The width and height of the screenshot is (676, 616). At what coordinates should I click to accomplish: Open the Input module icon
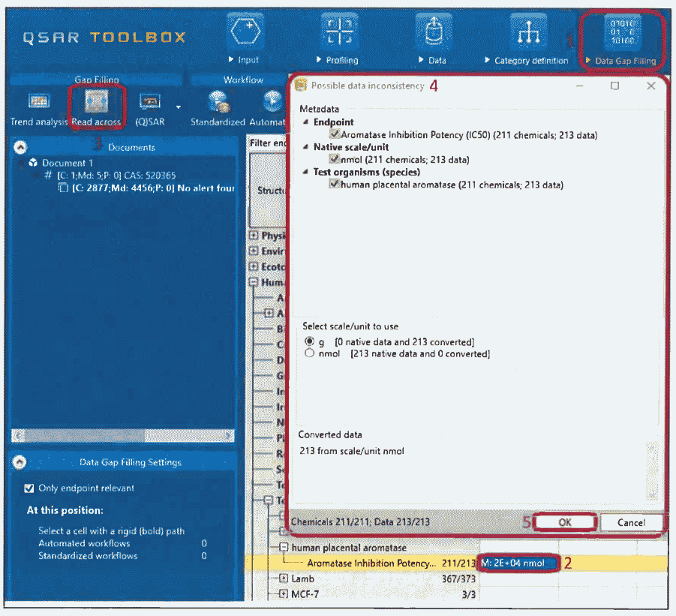[x=245, y=33]
